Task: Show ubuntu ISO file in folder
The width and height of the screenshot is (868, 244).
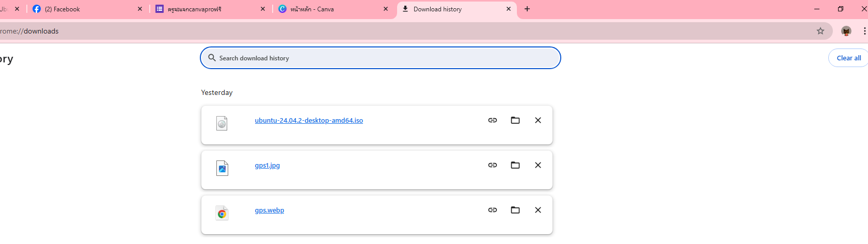Action: (x=515, y=120)
